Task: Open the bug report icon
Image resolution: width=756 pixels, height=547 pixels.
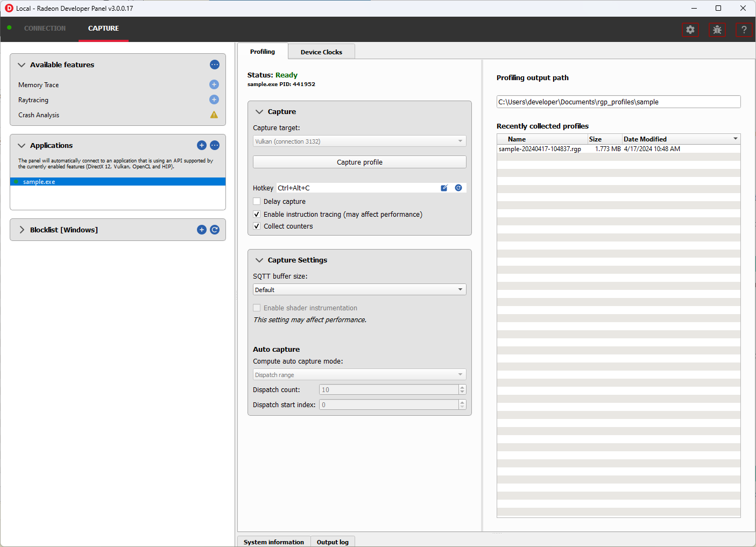Action: (x=717, y=30)
